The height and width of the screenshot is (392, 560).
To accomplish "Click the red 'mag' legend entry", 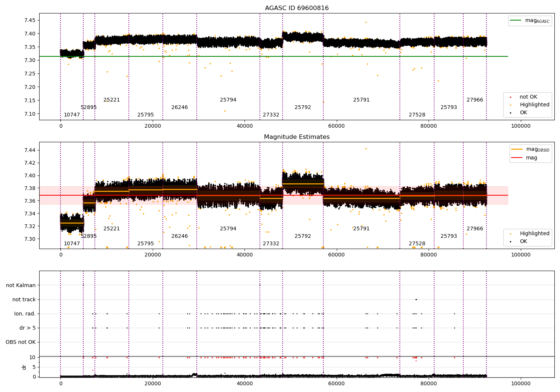I will click(x=525, y=158).
